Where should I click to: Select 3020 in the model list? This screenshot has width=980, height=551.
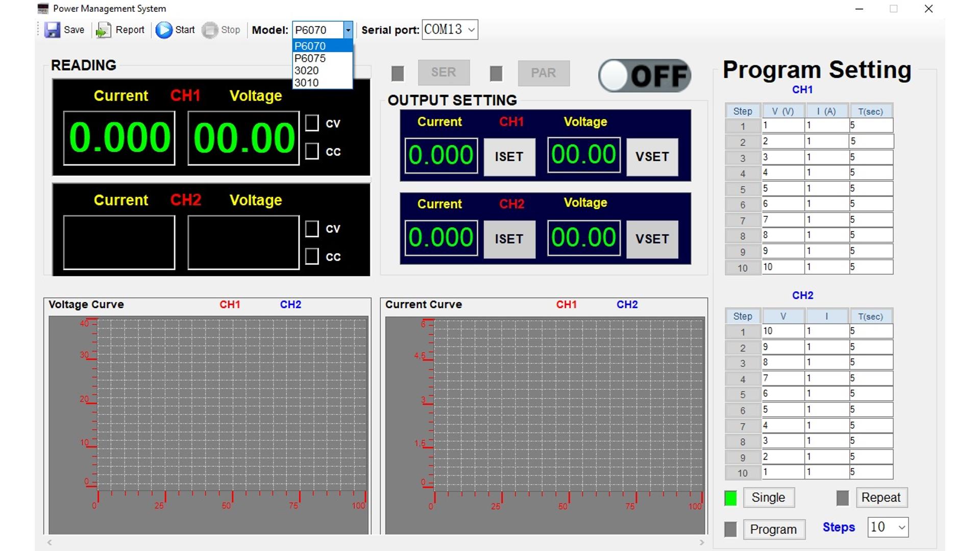pyautogui.click(x=323, y=70)
